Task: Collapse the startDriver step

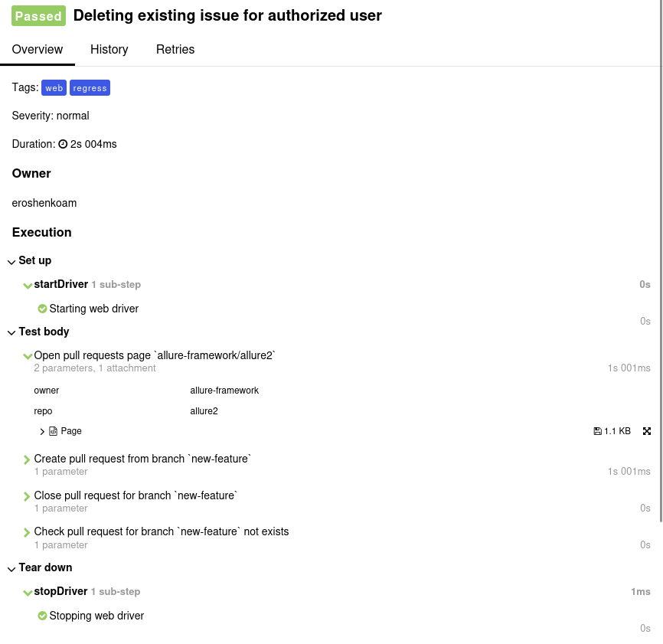Action: tap(28, 284)
